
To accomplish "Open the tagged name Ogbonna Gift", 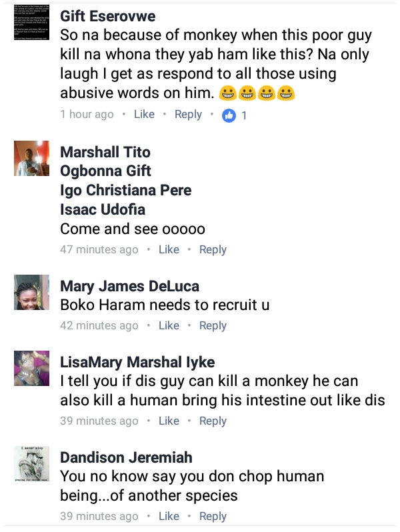I will click(105, 171).
